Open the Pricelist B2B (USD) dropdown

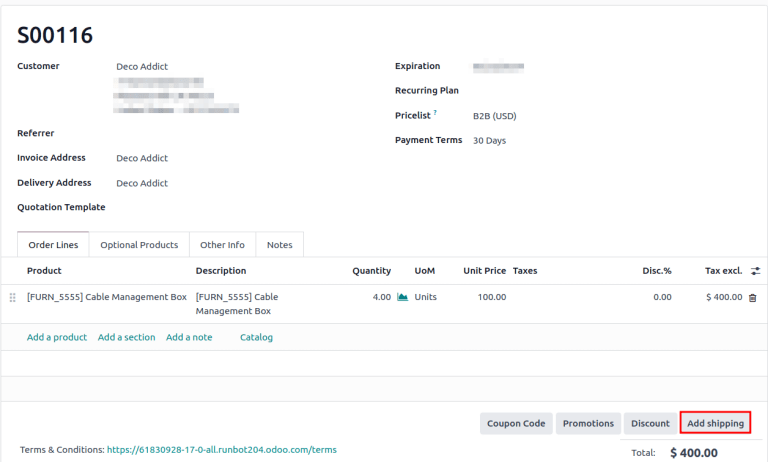(x=494, y=116)
